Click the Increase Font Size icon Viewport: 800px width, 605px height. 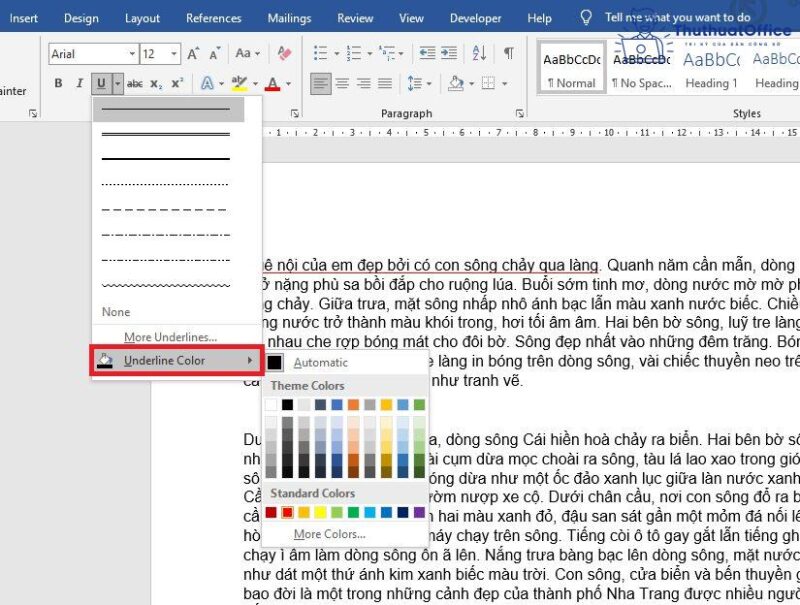coord(194,54)
